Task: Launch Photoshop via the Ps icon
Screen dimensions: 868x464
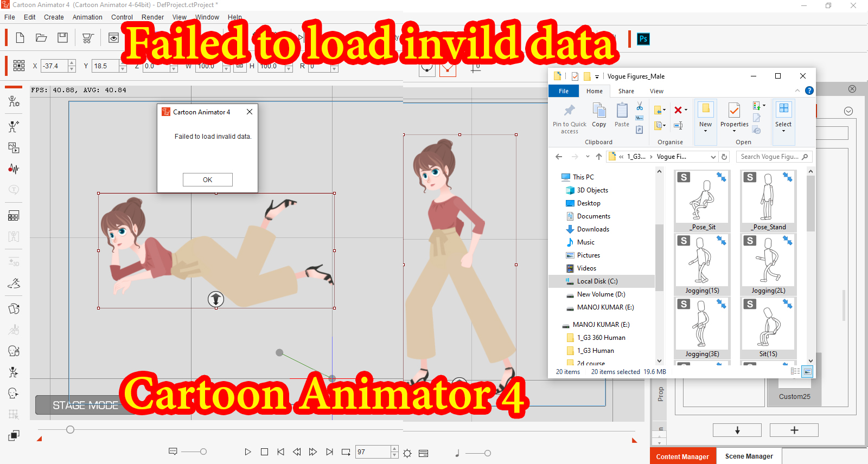Action: [x=643, y=38]
